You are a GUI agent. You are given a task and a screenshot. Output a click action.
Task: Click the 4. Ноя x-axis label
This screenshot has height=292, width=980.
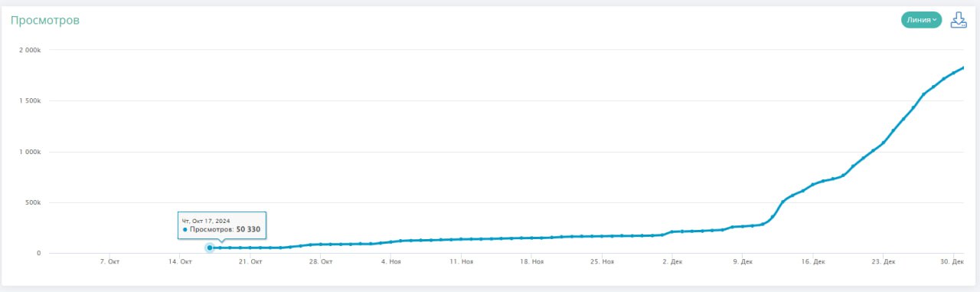[x=391, y=262]
